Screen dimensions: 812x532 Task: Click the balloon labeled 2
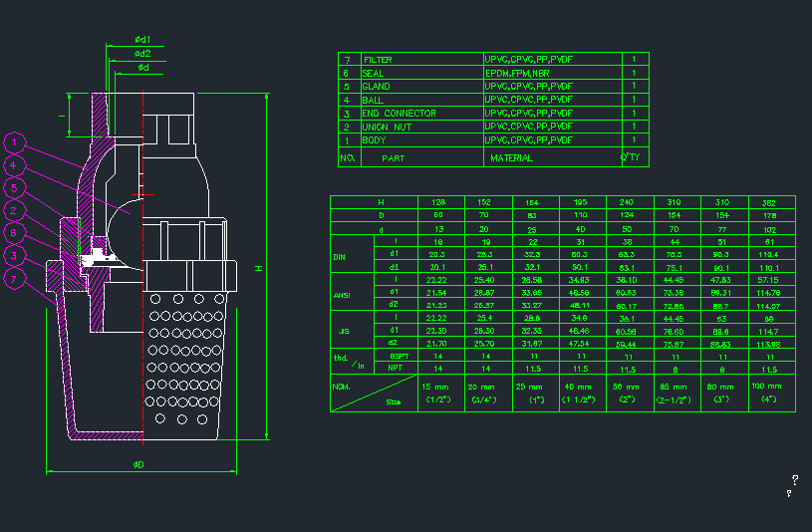(x=14, y=210)
